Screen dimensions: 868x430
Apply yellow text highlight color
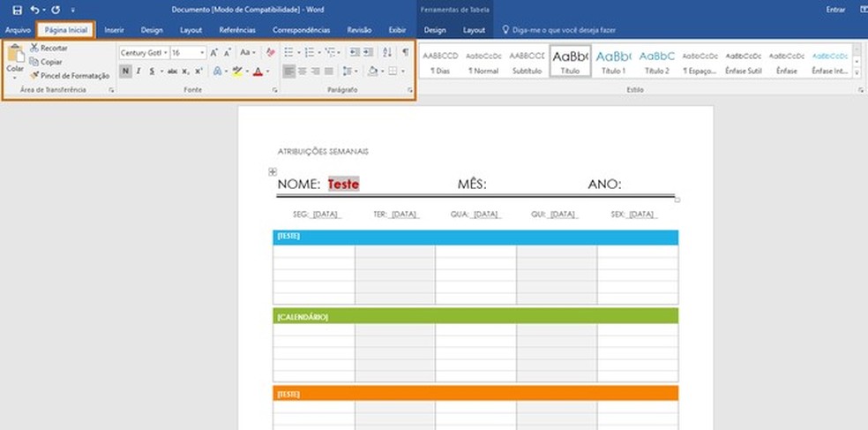(x=237, y=72)
